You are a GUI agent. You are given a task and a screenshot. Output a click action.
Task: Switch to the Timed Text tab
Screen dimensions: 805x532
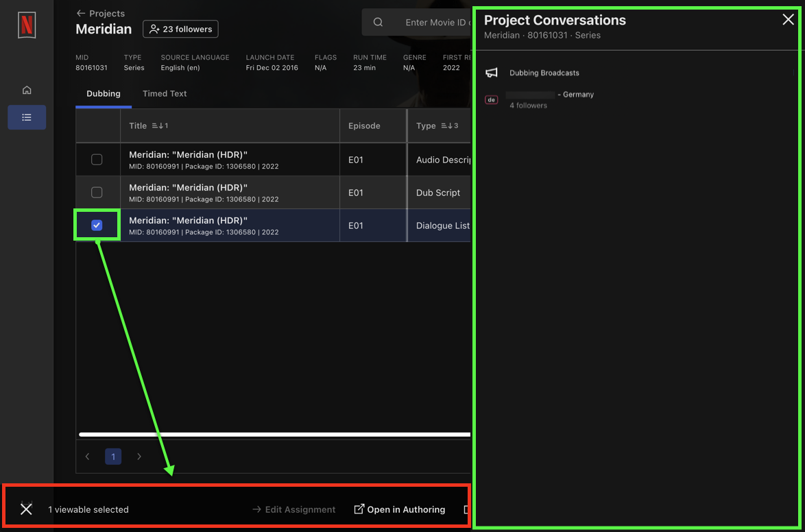[x=165, y=93]
